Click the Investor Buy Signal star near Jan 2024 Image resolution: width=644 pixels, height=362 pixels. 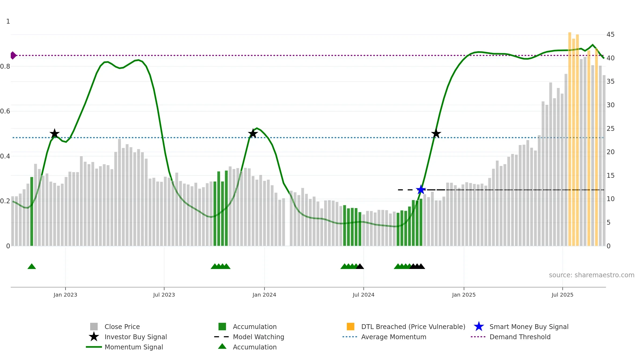click(253, 133)
